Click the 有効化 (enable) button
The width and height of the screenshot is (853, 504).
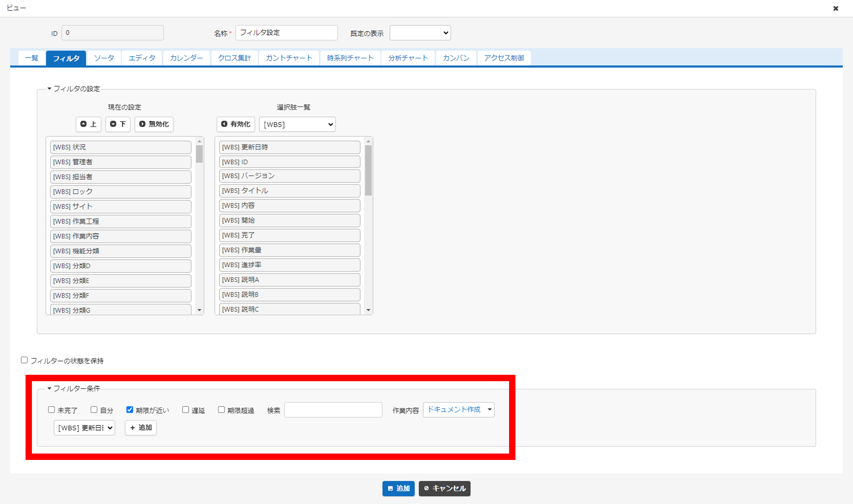tap(236, 124)
